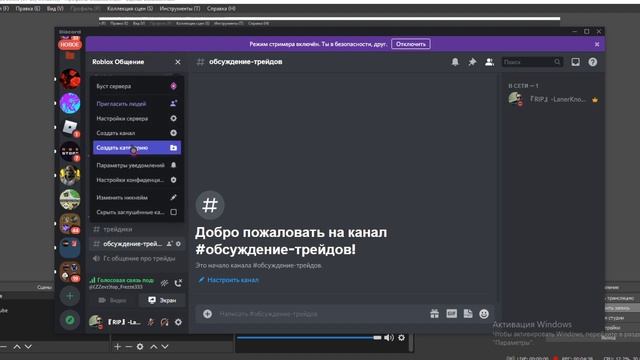Close the Roblox Общение server menu
The height and width of the screenshot is (360, 640).
(x=178, y=62)
